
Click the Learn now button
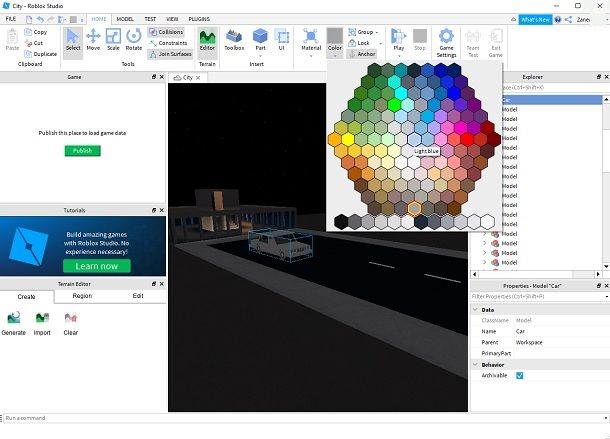tap(96, 266)
